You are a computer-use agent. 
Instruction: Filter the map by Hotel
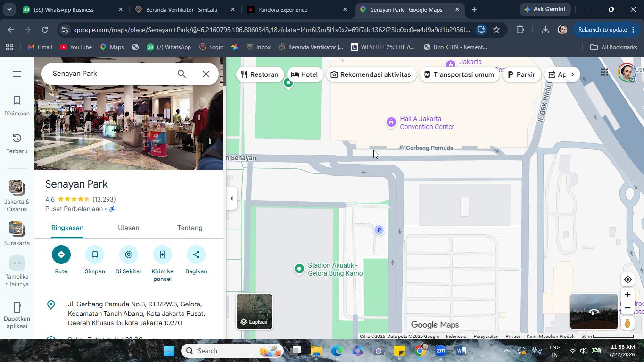tap(305, 74)
